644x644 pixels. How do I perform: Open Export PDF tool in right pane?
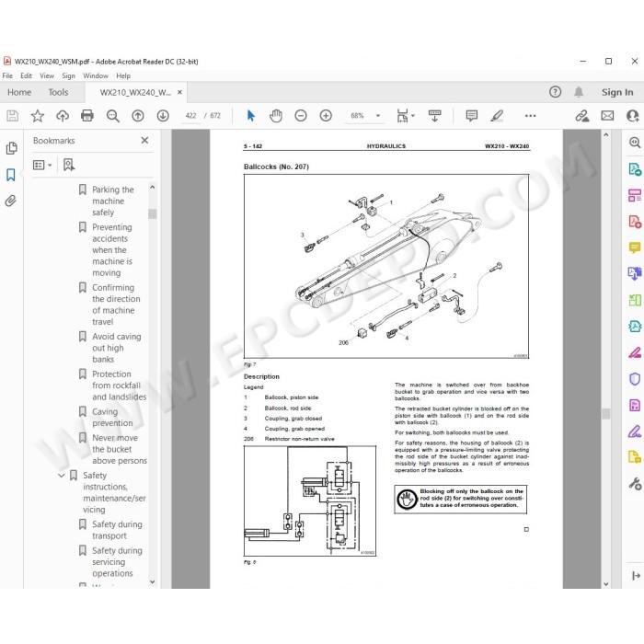point(635,169)
